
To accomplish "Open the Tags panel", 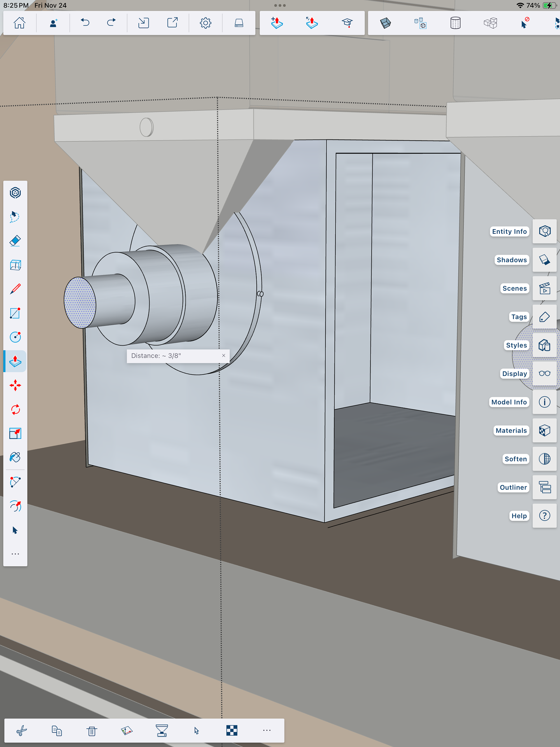I will coord(544,317).
